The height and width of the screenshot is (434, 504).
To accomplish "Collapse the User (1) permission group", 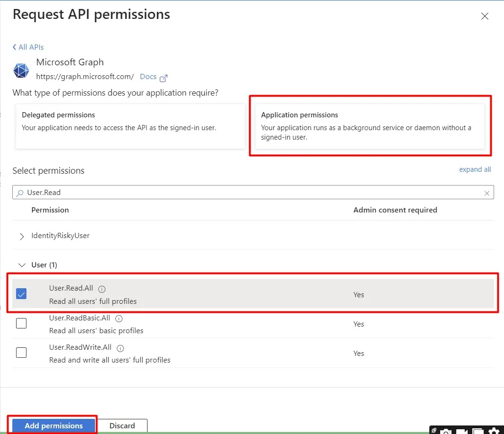I will point(22,265).
